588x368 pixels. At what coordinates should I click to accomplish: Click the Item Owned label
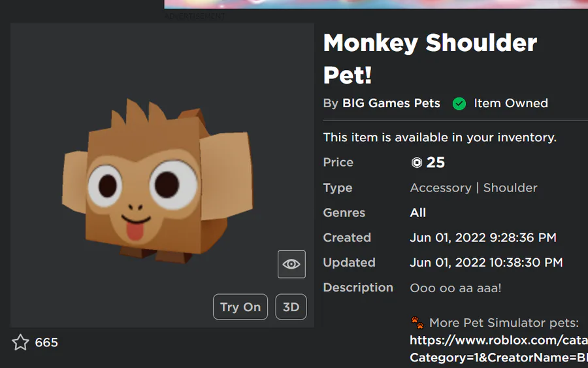coord(511,103)
